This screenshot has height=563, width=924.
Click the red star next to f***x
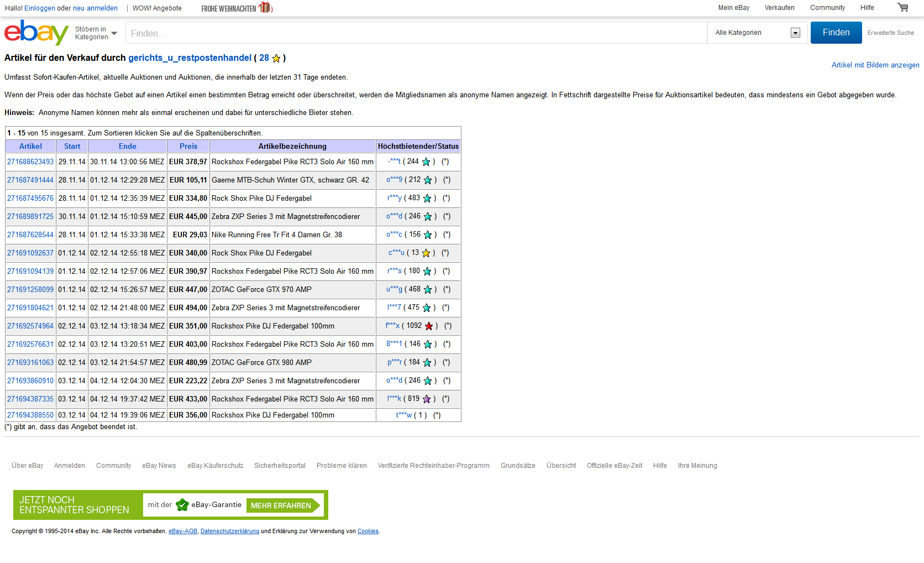pos(429,326)
